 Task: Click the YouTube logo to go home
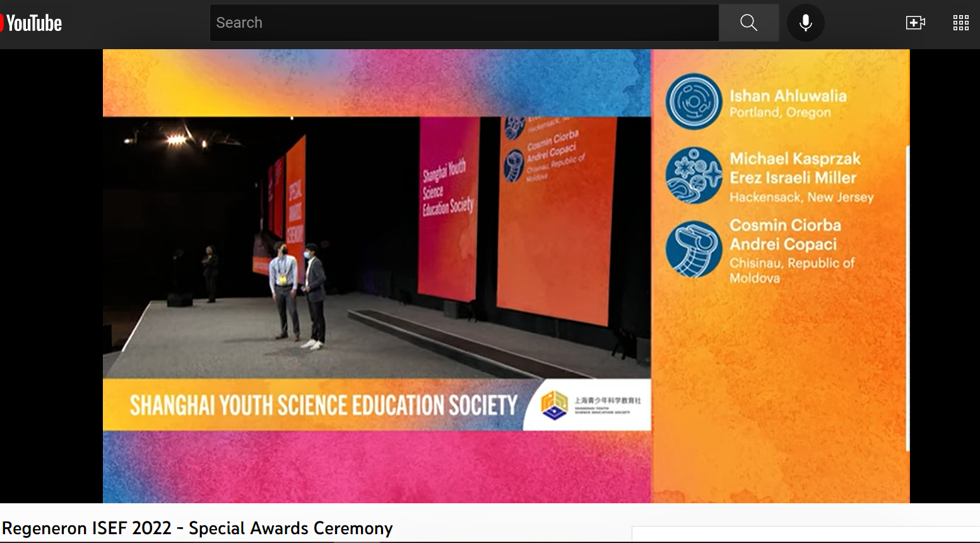point(32,23)
